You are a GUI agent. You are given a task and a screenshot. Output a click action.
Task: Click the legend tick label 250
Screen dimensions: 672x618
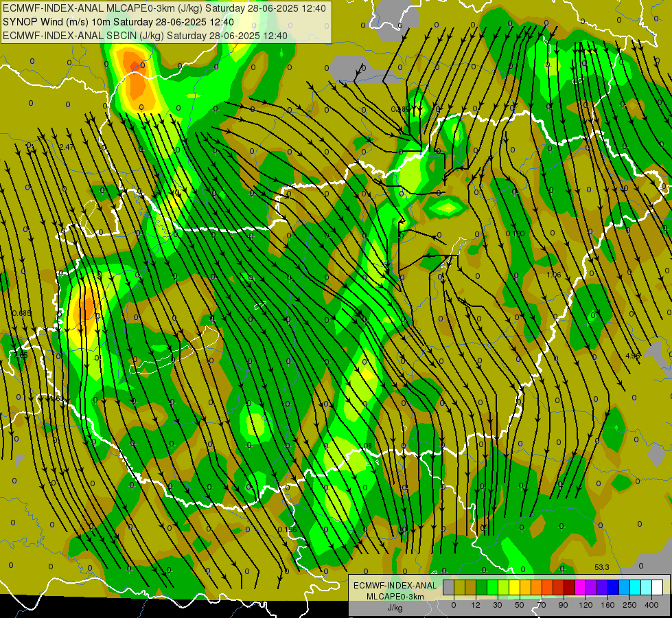629,605
